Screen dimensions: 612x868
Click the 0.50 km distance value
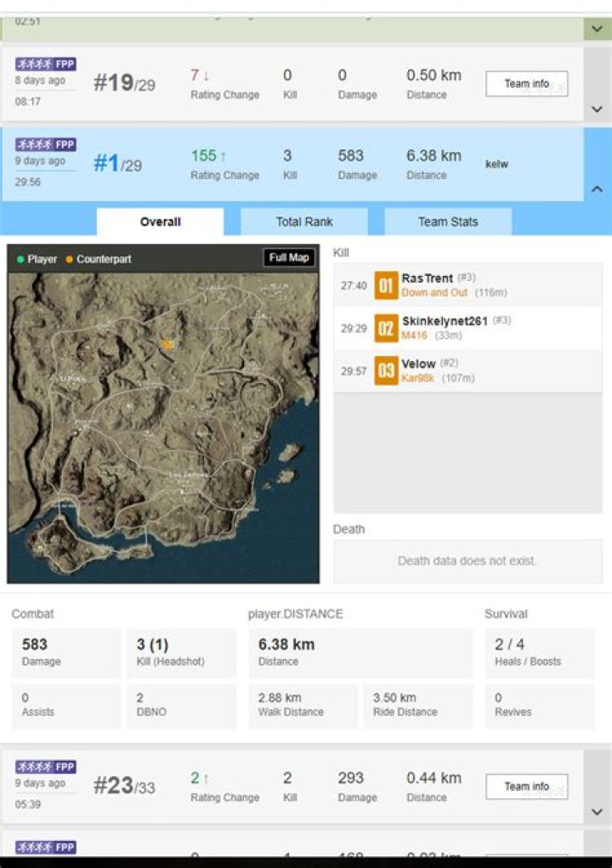(x=433, y=76)
